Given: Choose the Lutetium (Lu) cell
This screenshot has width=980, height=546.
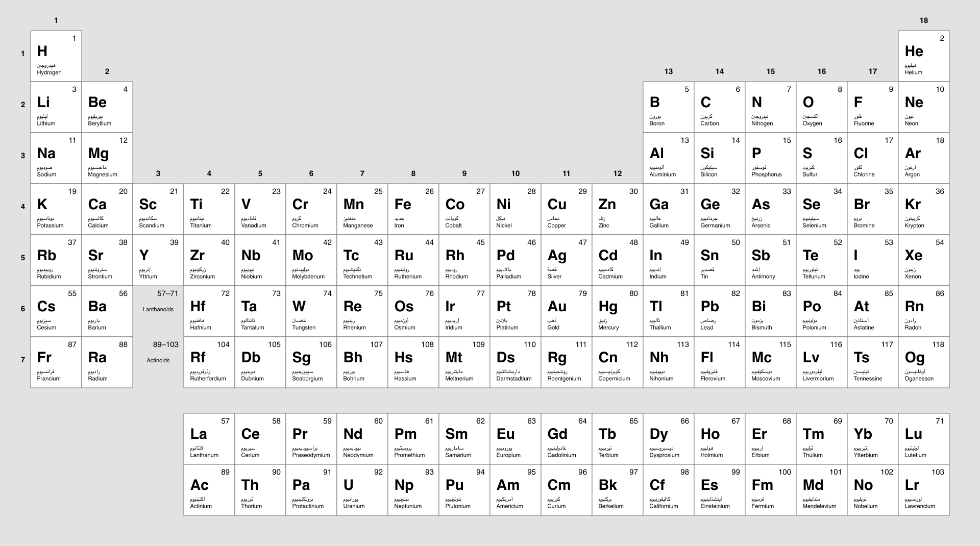Looking at the screenshot, I should pyautogui.click(x=924, y=439).
